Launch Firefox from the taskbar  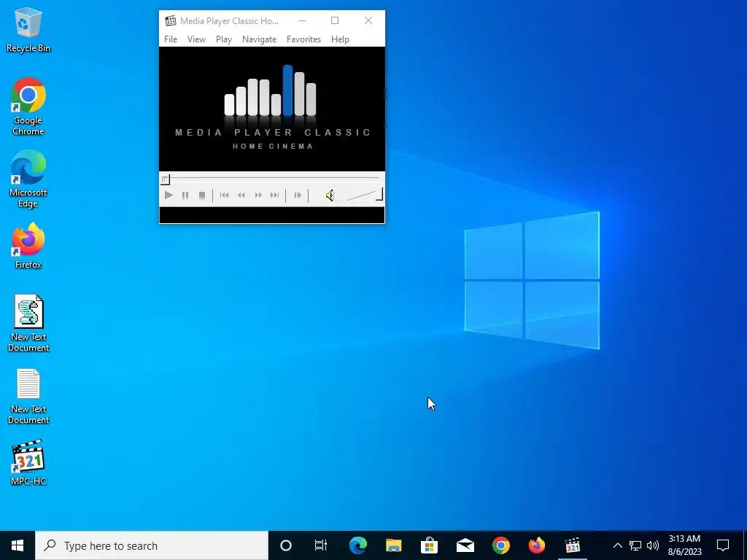[x=536, y=545]
